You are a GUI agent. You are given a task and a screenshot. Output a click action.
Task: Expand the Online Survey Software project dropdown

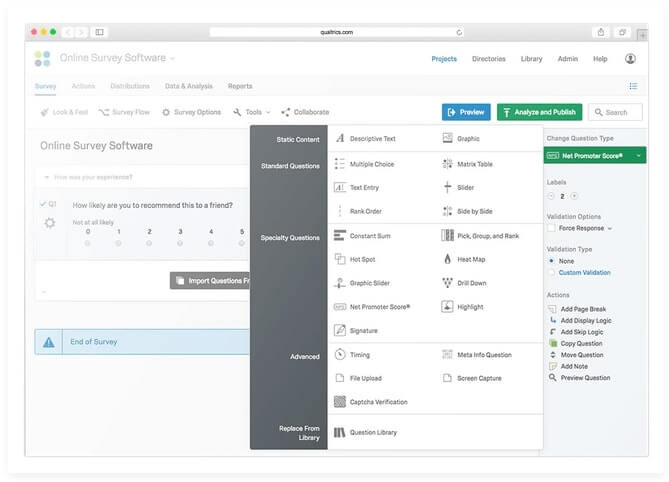pyautogui.click(x=172, y=58)
